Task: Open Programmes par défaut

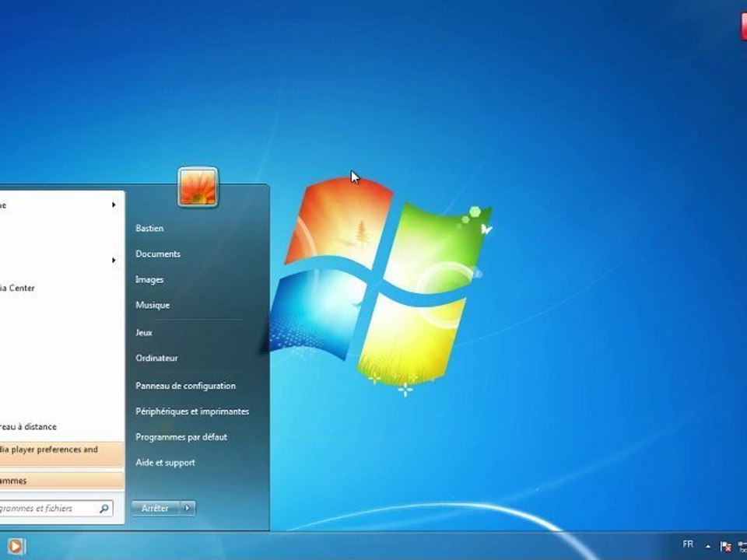Action: coord(181,436)
